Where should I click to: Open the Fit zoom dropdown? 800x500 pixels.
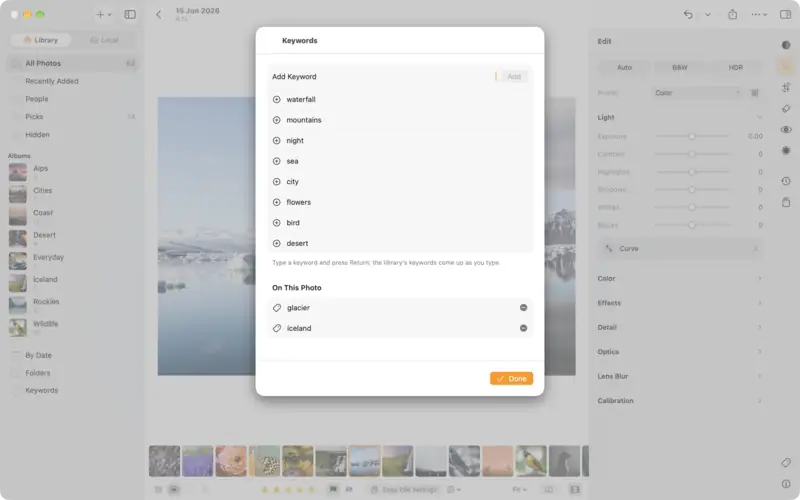(x=519, y=489)
